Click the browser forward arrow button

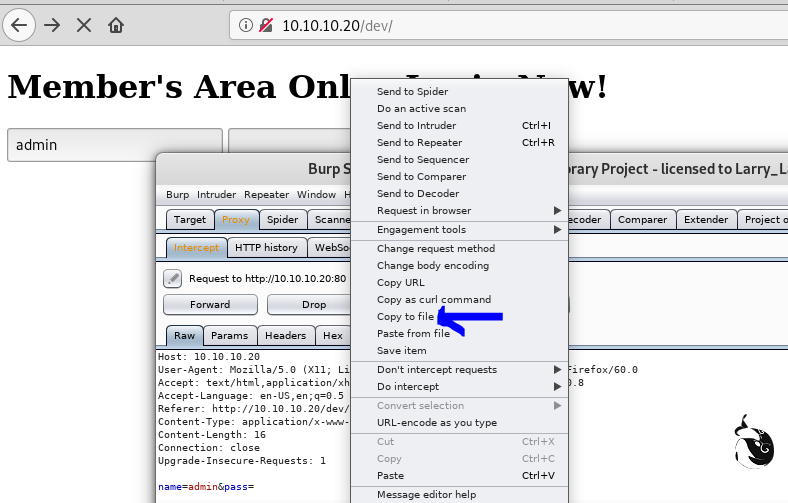[x=52, y=25]
